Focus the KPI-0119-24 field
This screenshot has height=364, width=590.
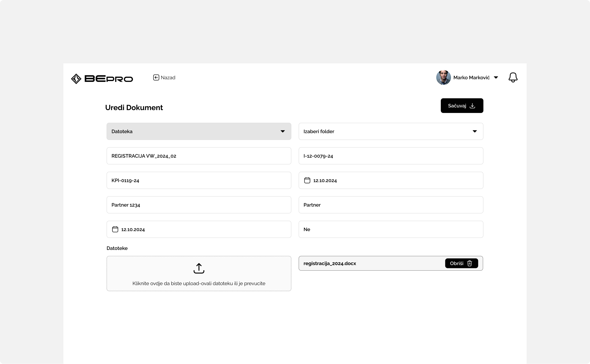[x=199, y=181]
